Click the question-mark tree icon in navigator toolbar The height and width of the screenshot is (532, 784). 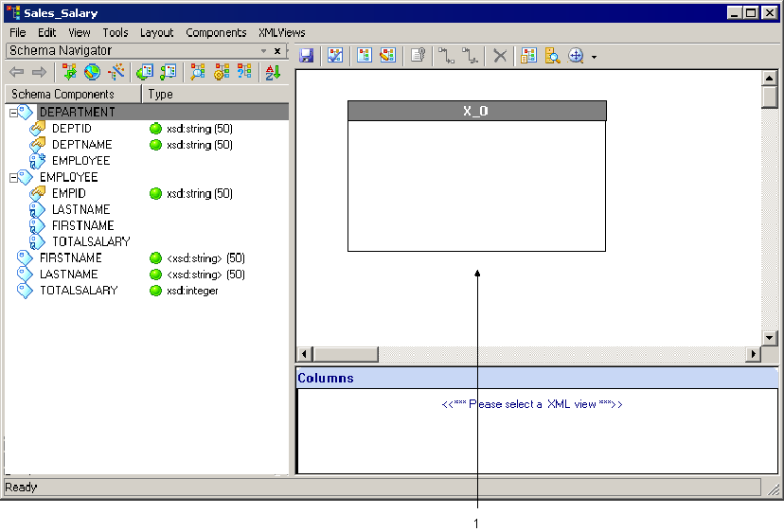244,72
